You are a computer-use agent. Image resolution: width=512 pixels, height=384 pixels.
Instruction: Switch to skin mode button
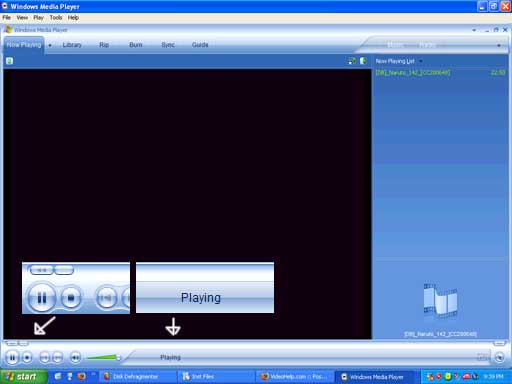point(499,358)
